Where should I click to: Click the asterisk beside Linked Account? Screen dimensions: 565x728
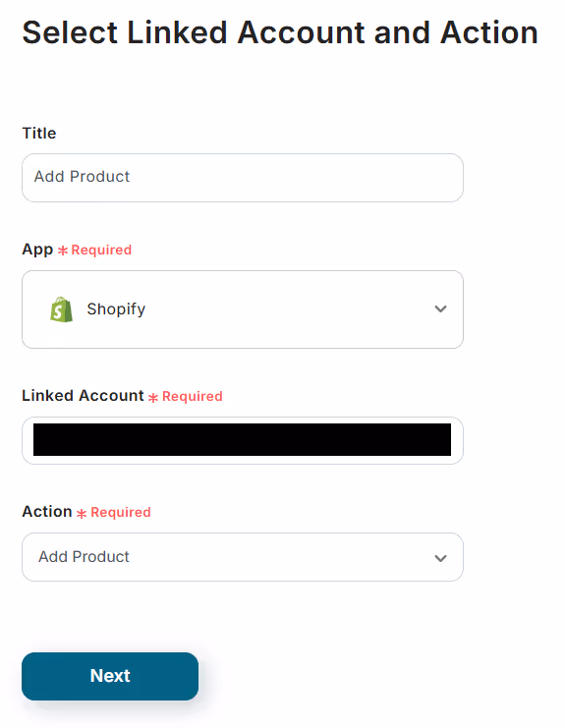(153, 397)
